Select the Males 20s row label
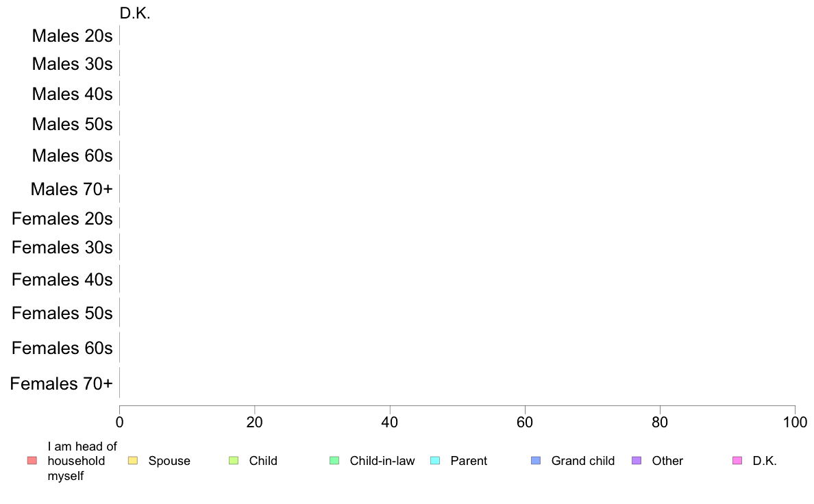 click(72, 36)
